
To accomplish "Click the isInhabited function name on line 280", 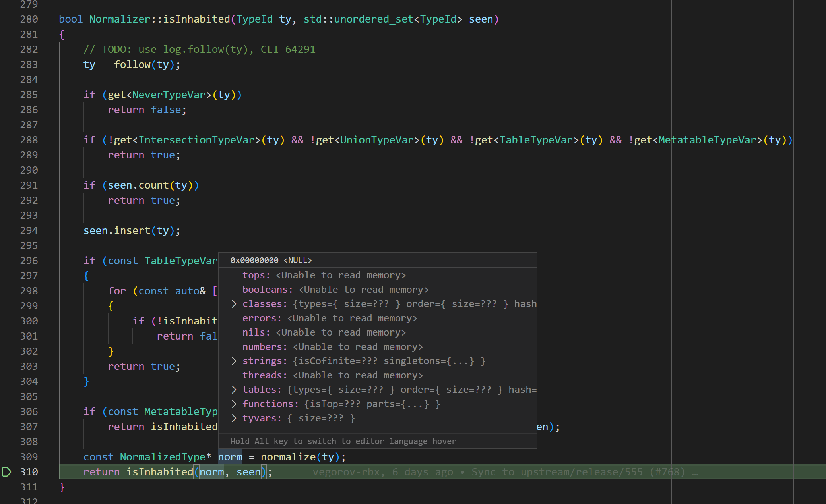I will [x=198, y=19].
